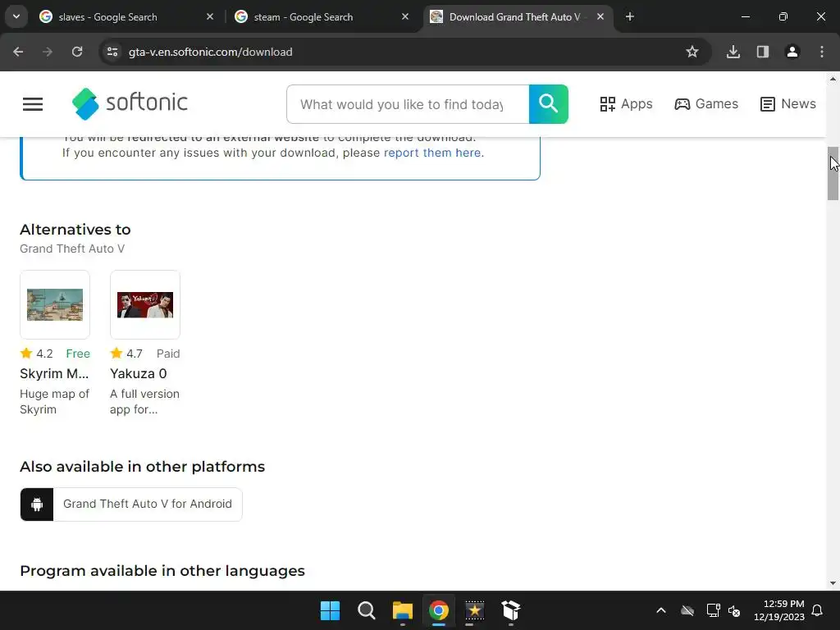
Task: Click 'Huge map of Skyrim' description
Action: point(55,401)
